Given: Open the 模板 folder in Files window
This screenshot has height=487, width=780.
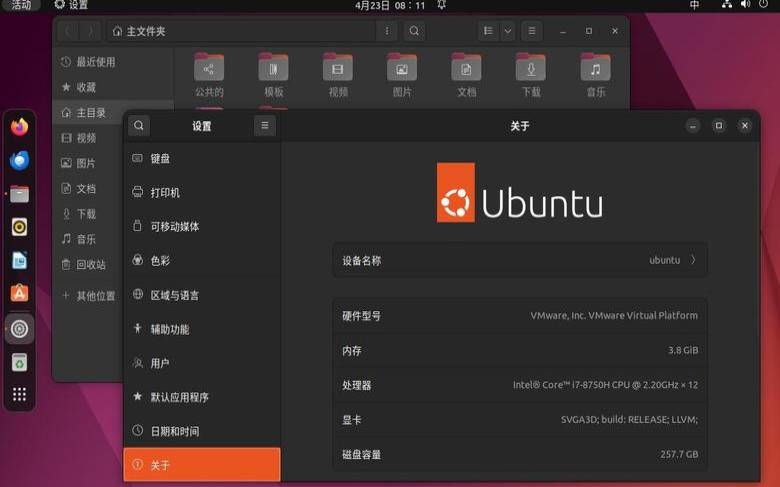Looking at the screenshot, I should point(274,75).
